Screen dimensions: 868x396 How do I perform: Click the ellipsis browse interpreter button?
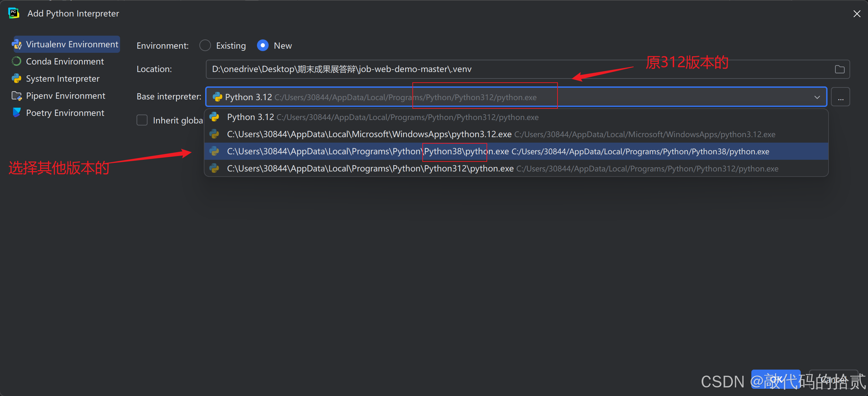click(x=841, y=97)
